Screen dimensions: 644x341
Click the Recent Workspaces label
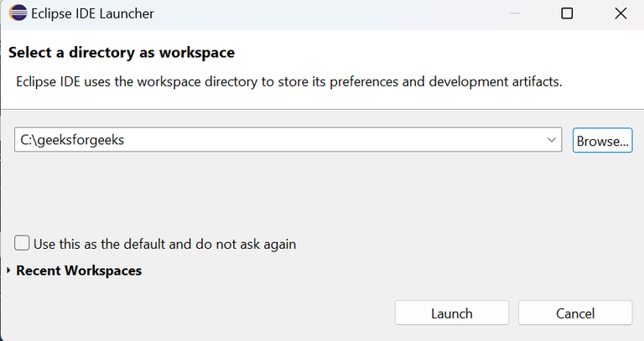click(x=79, y=271)
